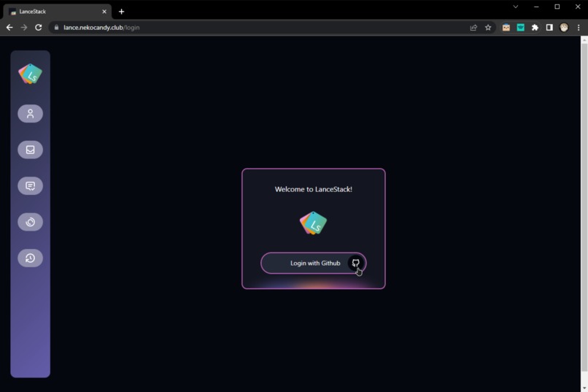Open the chat message sidebar icon
Image resolution: width=588 pixels, height=392 pixels.
(31, 185)
